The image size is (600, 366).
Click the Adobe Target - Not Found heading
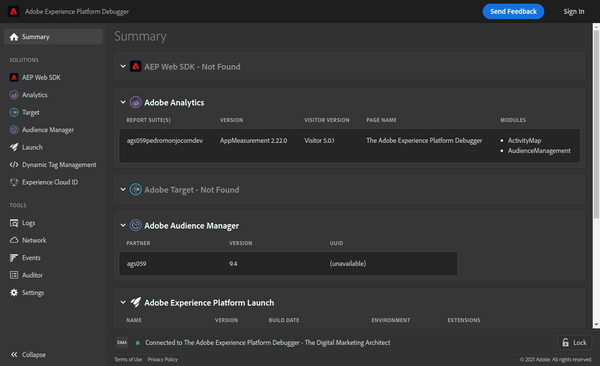192,190
